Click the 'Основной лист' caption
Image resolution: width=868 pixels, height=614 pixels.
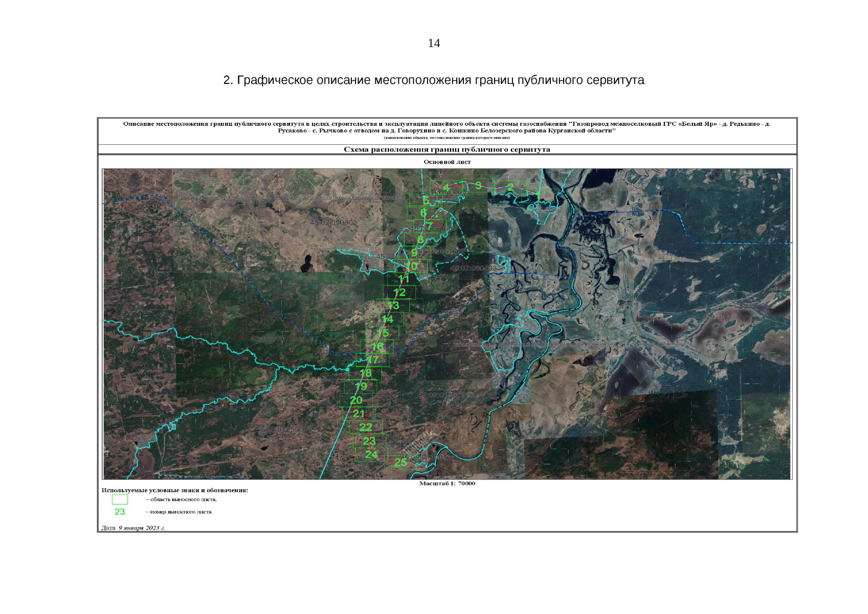click(447, 162)
